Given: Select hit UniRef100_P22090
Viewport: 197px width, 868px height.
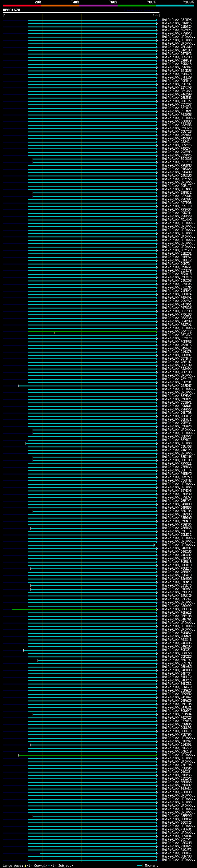Looking at the screenshot, I should [177, 369].
